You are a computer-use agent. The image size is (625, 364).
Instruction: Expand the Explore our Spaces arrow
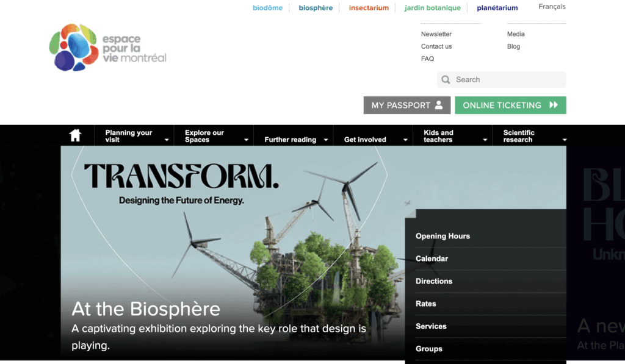(x=247, y=140)
